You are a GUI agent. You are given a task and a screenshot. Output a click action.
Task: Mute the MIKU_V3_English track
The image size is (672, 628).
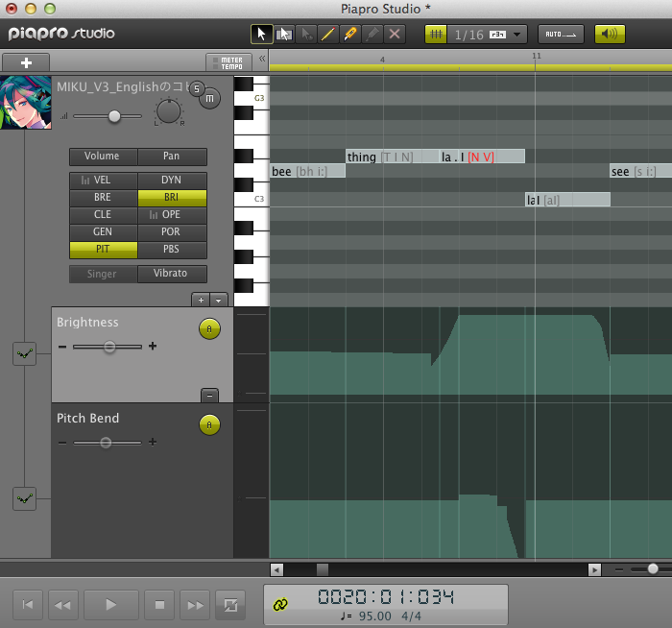pyautogui.click(x=209, y=99)
